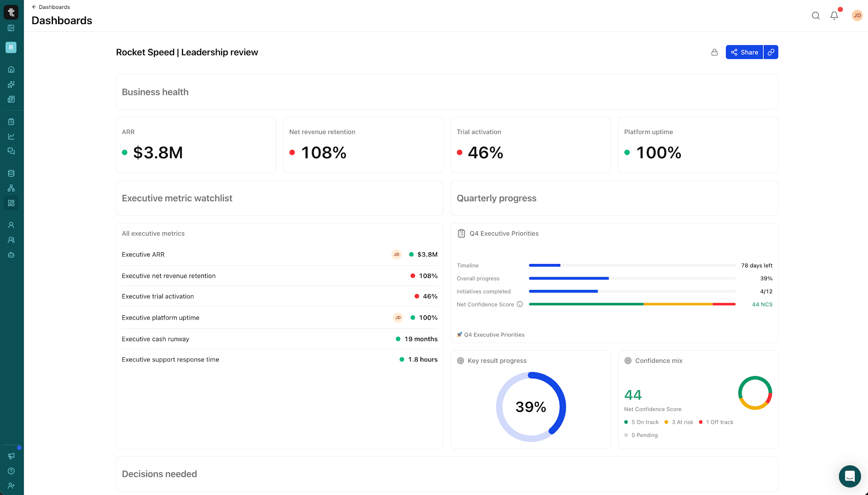Click the '0 Pending' legend item
Image resolution: width=868 pixels, height=495 pixels.
pyautogui.click(x=641, y=435)
